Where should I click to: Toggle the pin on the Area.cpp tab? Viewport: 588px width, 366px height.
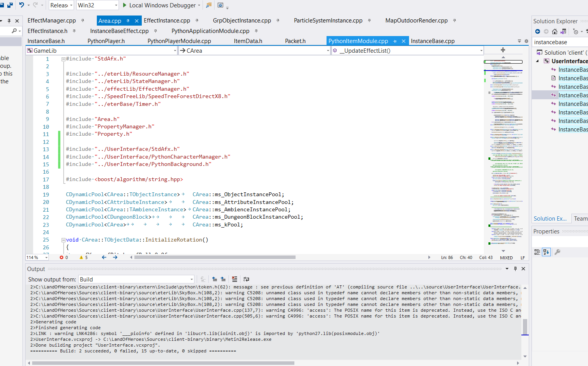click(x=128, y=21)
